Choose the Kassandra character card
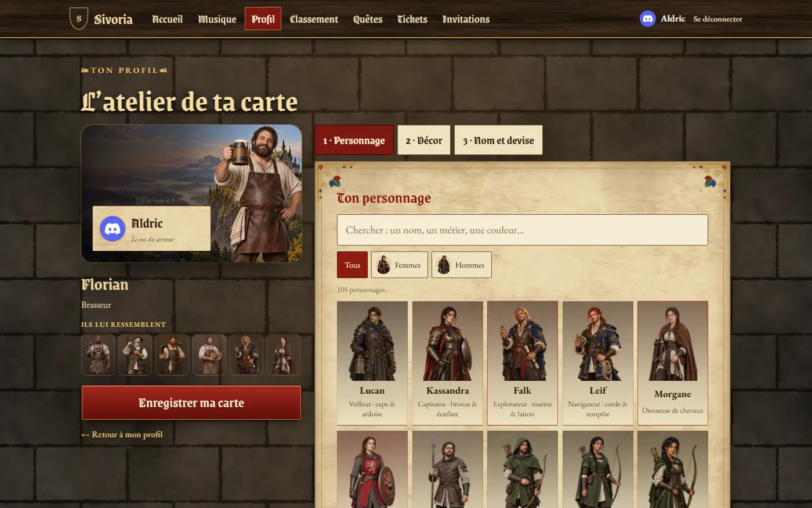 (448, 363)
